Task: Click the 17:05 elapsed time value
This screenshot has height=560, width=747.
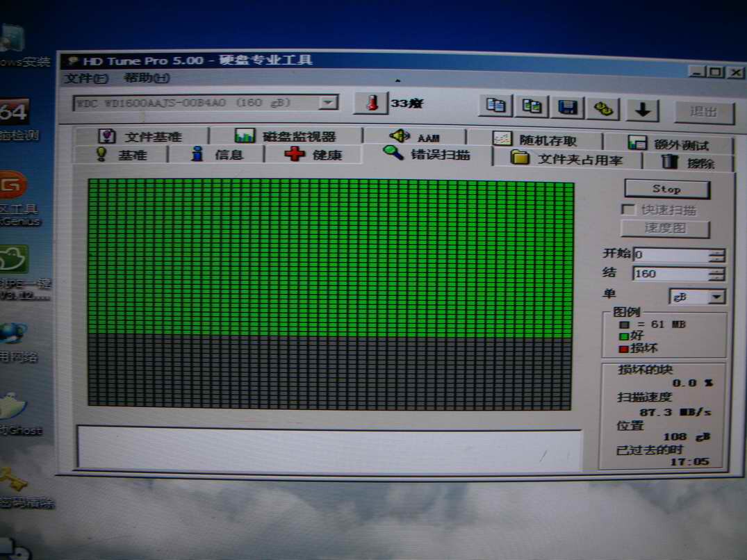Action: point(690,461)
